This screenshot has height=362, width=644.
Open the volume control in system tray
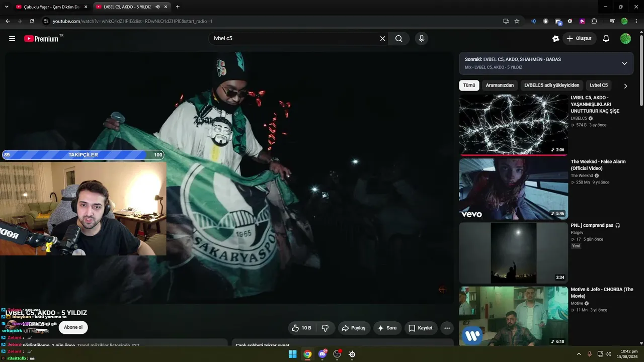(609, 354)
